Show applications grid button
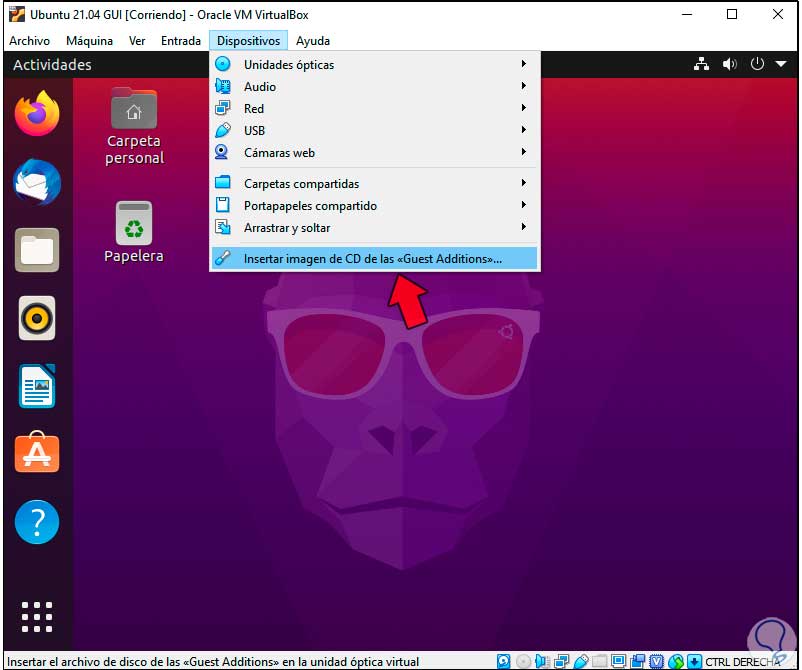This screenshot has width=802, height=670. 37,617
